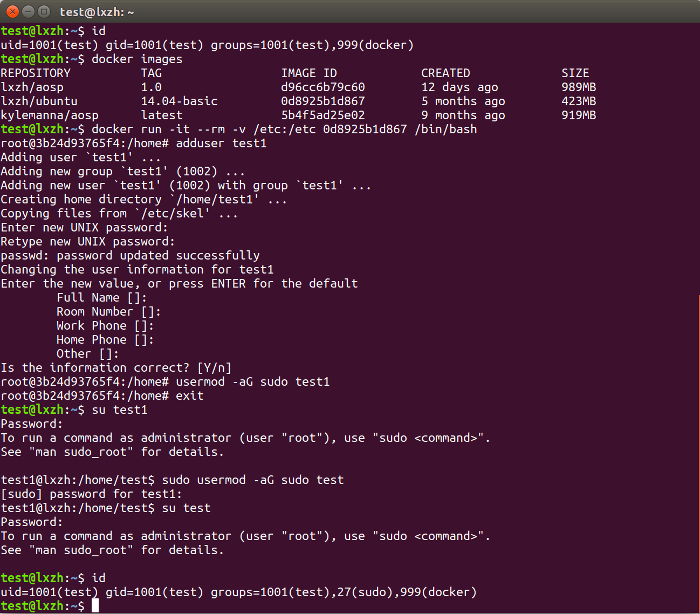Click the size value 919MB
This screenshot has width=700, height=614.
[579, 115]
